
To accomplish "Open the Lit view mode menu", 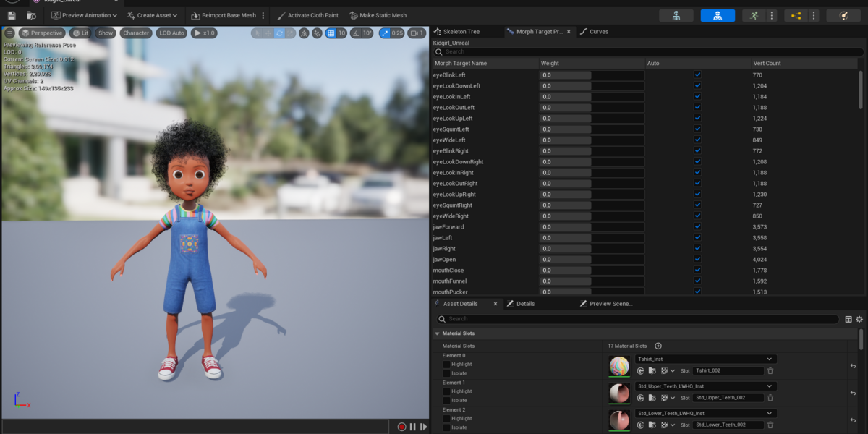I will pyautogui.click(x=80, y=33).
